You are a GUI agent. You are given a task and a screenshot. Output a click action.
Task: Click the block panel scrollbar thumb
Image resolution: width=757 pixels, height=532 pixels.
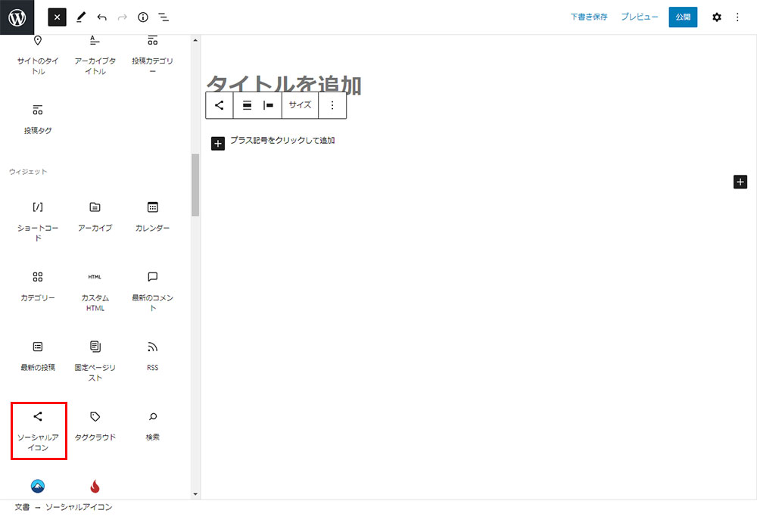195,185
